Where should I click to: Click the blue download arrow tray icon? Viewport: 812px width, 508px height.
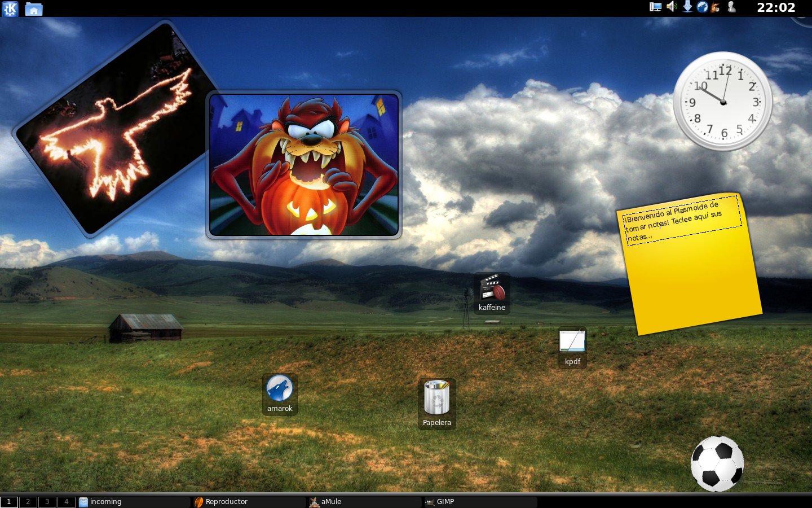pyautogui.click(x=687, y=7)
